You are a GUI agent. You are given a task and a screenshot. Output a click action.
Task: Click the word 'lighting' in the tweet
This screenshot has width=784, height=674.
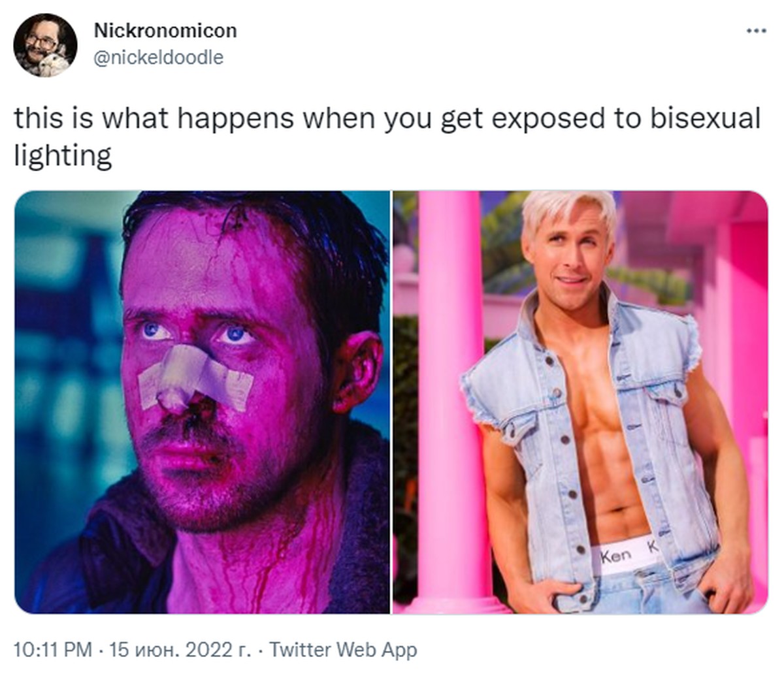pos(63,157)
